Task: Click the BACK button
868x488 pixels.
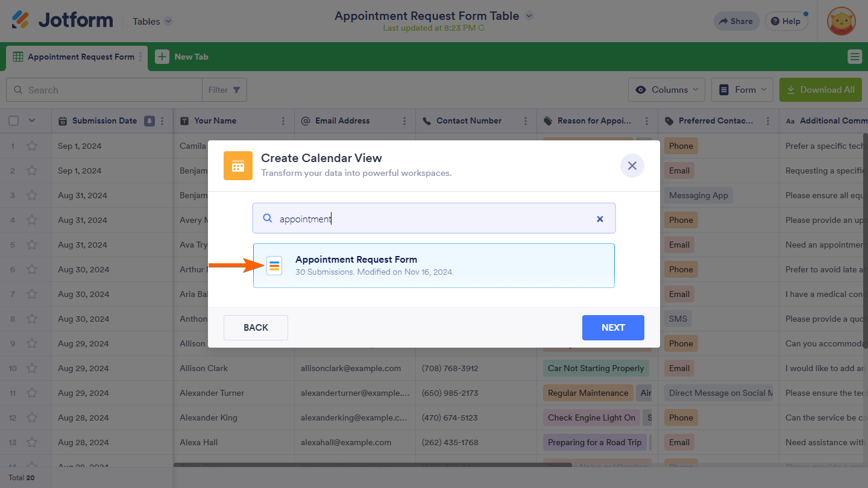Action: [x=256, y=328]
